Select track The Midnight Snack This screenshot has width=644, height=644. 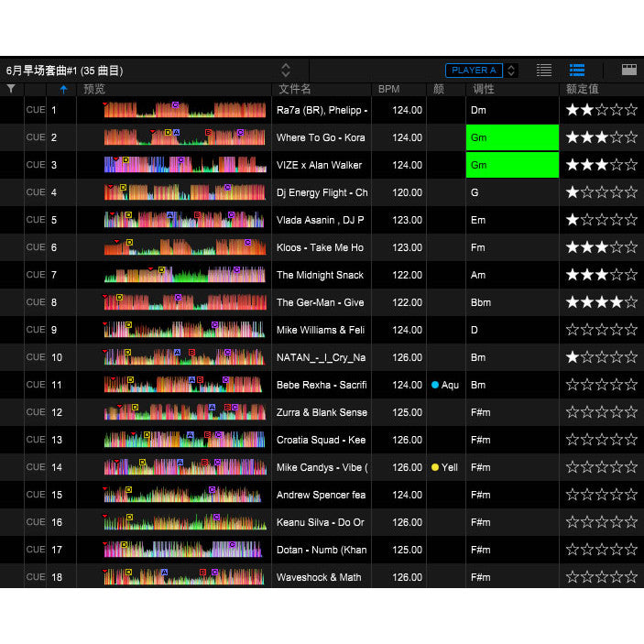click(320, 275)
